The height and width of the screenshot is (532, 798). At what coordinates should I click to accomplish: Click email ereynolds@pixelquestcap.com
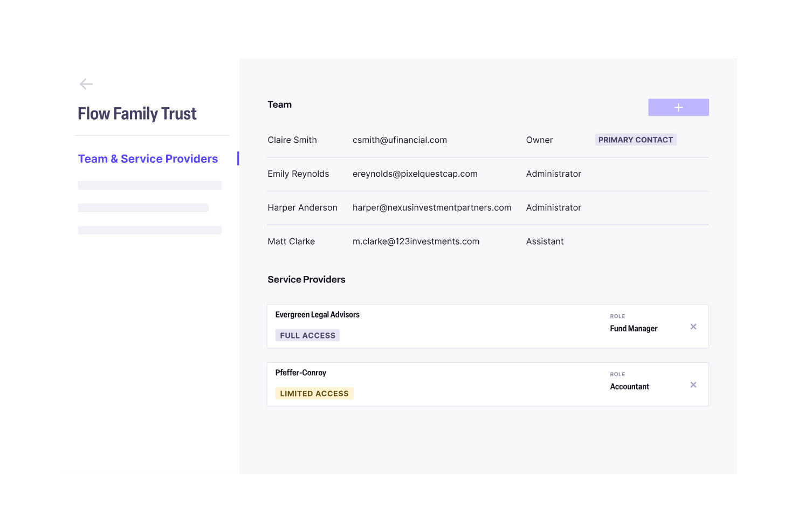415,174
